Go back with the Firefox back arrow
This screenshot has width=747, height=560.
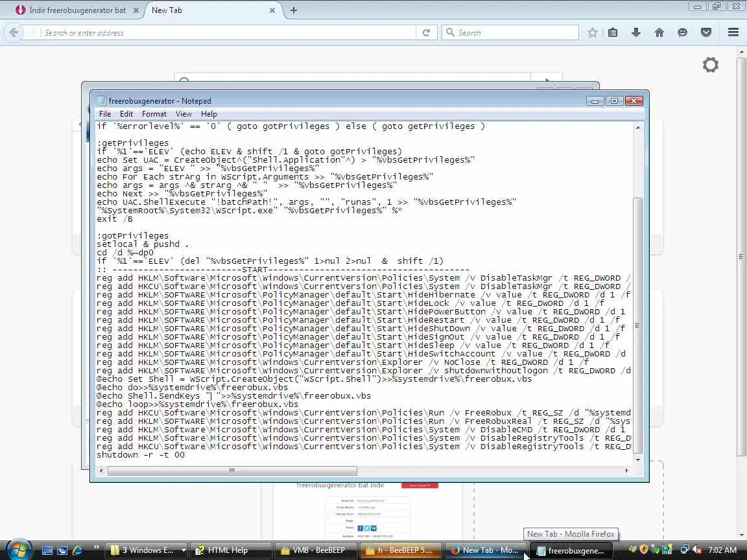tap(14, 33)
